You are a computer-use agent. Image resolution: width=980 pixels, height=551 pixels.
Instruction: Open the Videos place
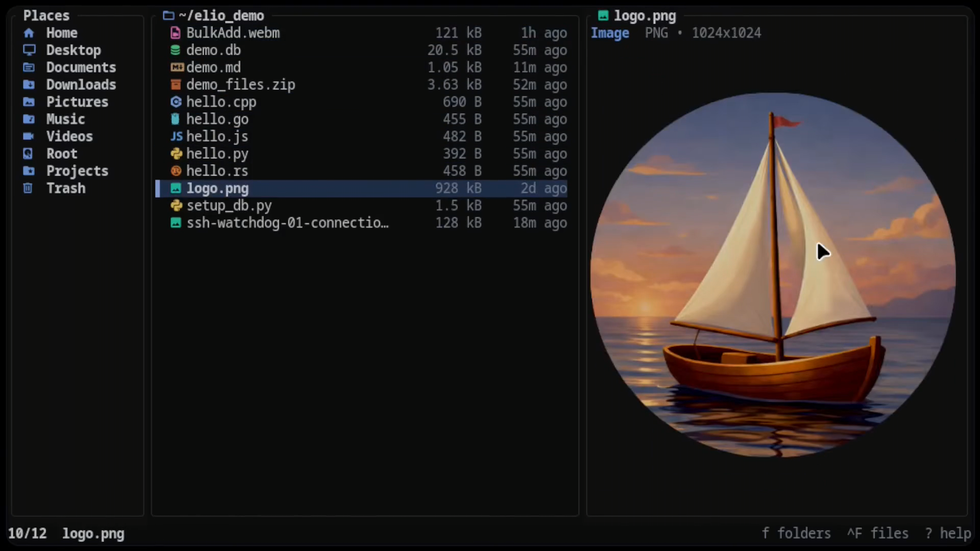pyautogui.click(x=69, y=137)
